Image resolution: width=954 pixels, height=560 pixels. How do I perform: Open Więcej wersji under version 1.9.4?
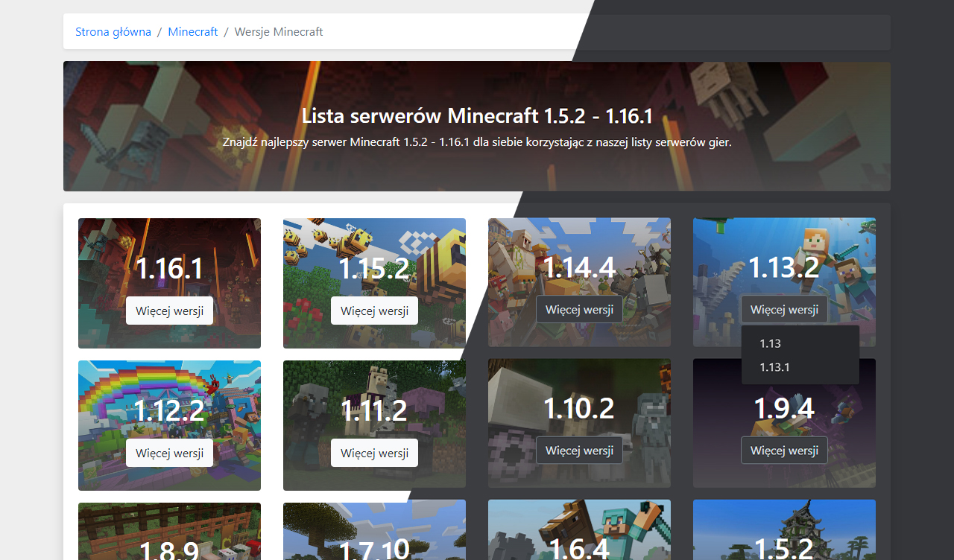[x=784, y=451]
